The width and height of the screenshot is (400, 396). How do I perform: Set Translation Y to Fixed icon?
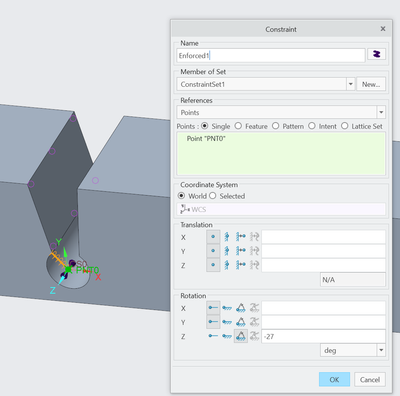227,251
